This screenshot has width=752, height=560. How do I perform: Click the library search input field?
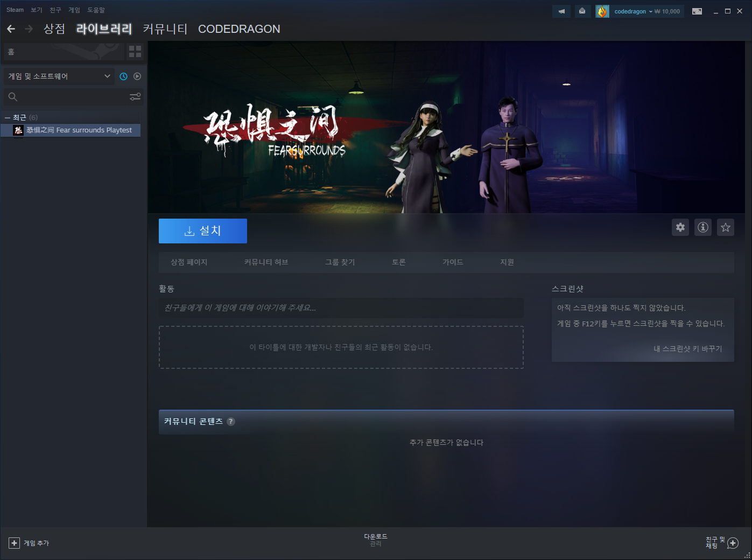(x=73, y=97)
